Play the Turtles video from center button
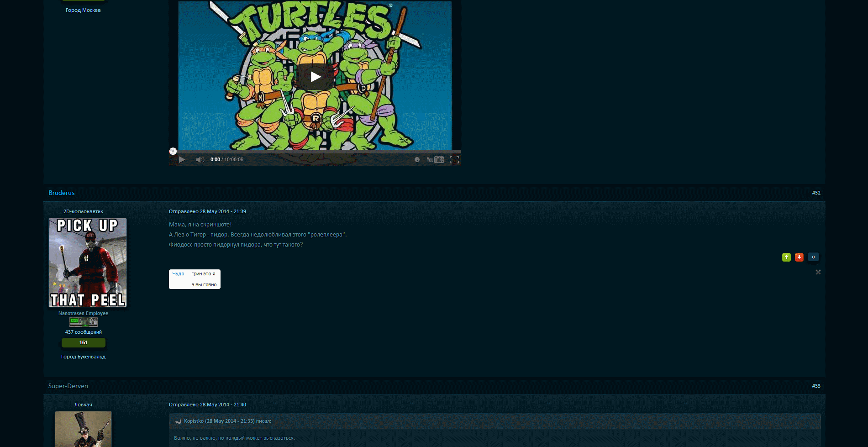 (315, 77)
